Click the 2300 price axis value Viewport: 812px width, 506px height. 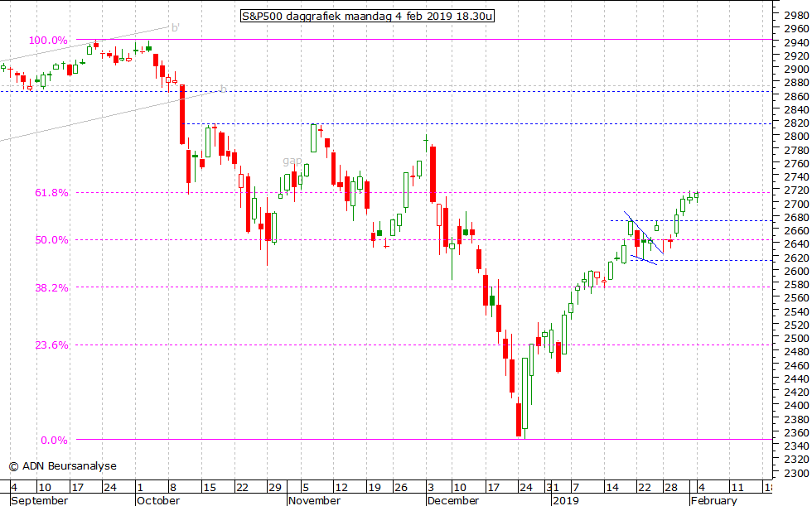pos(796,473)
